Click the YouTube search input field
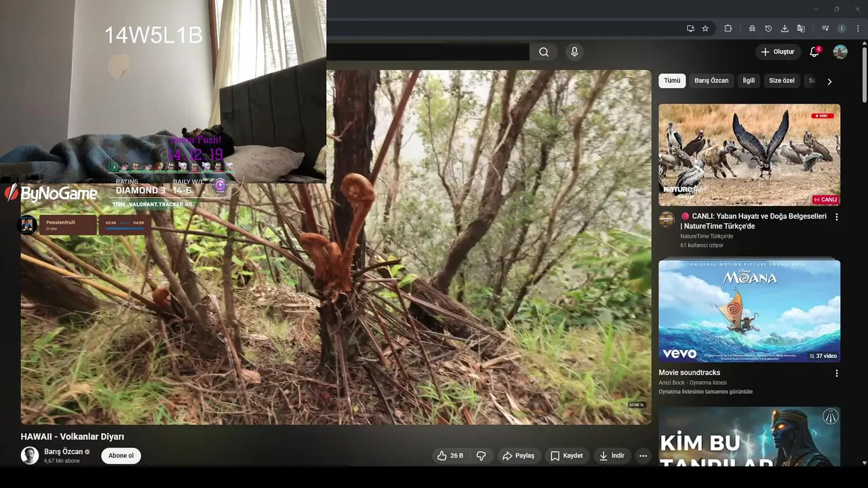The width and height of the screenshot is (868, 488). pyautogui.click(x=427, y=52)
